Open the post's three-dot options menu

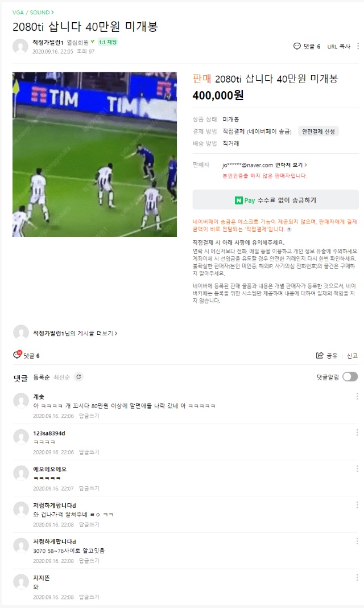click(x=357, y=46)
